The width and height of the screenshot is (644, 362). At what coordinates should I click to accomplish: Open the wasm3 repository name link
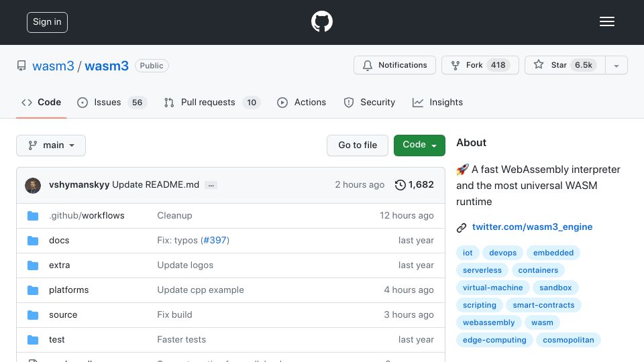pyautogui.click(x=107, y=66)
